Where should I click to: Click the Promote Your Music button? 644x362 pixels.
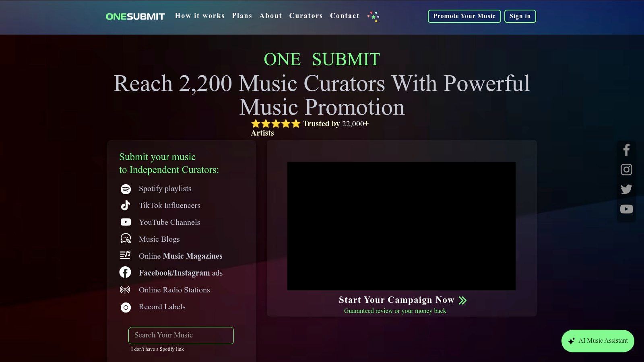(x=464, y=16)
